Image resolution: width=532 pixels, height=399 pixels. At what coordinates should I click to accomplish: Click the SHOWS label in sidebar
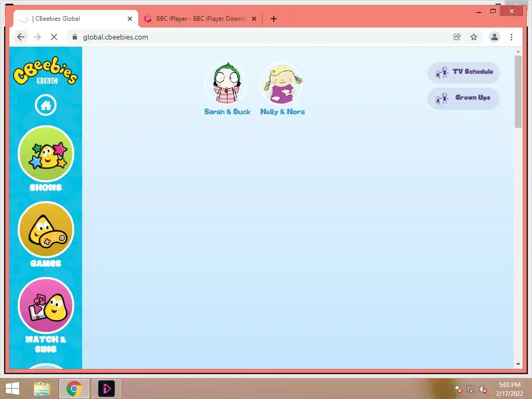point(46,188)
